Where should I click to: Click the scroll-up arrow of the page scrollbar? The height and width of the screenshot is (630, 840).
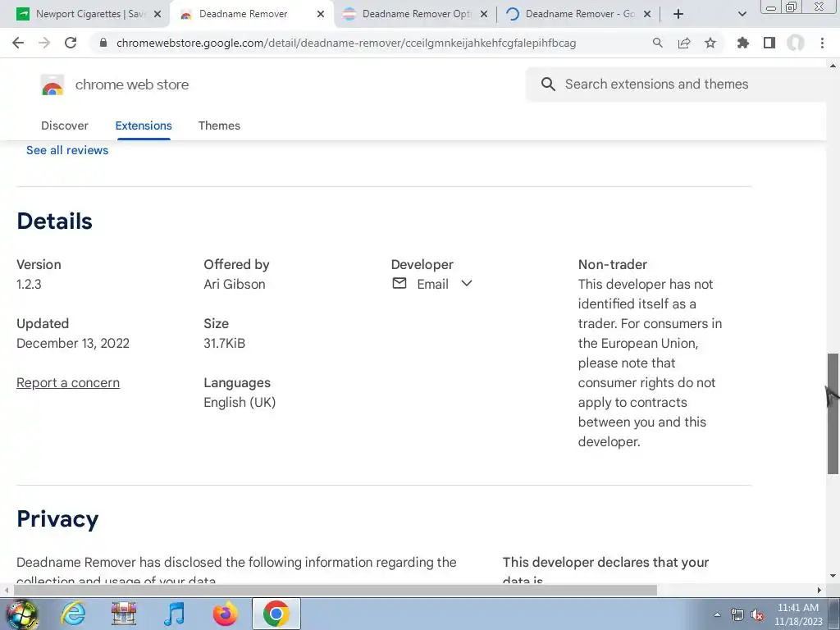coord(833,66)
